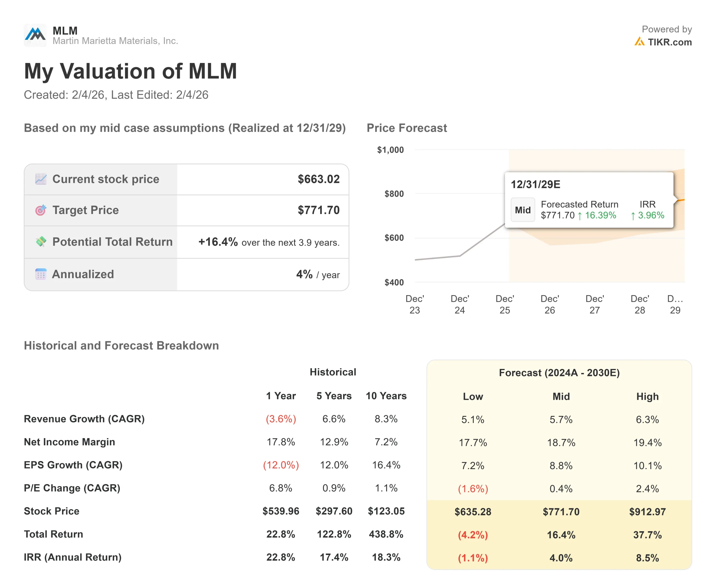Click the truncated D... 29 axis label
The image size is (716, 588).
[675, 304]
